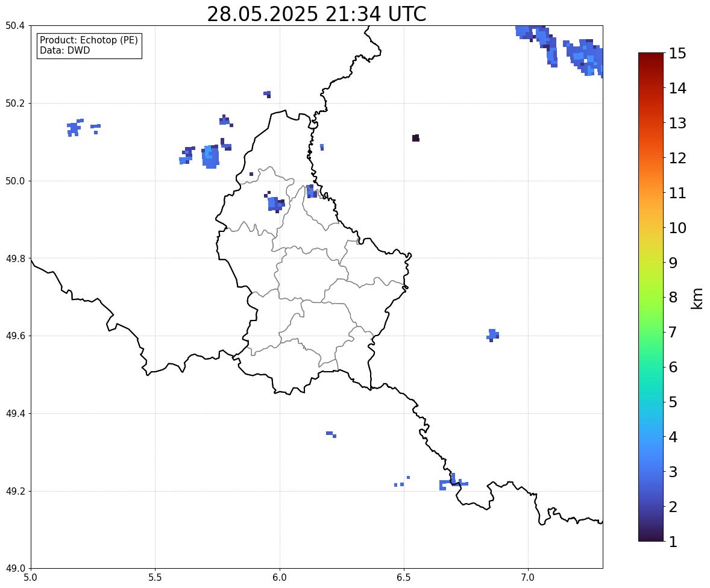Click colorbar tick value 12
This screenshot has height=588, width=710.
pyautogui.click(x=677, y=158)
